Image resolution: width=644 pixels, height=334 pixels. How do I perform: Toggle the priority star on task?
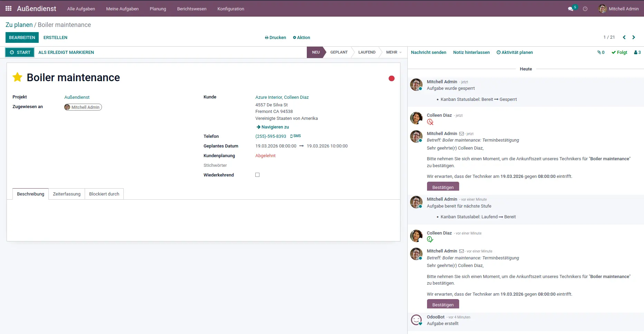click(18, 77)
